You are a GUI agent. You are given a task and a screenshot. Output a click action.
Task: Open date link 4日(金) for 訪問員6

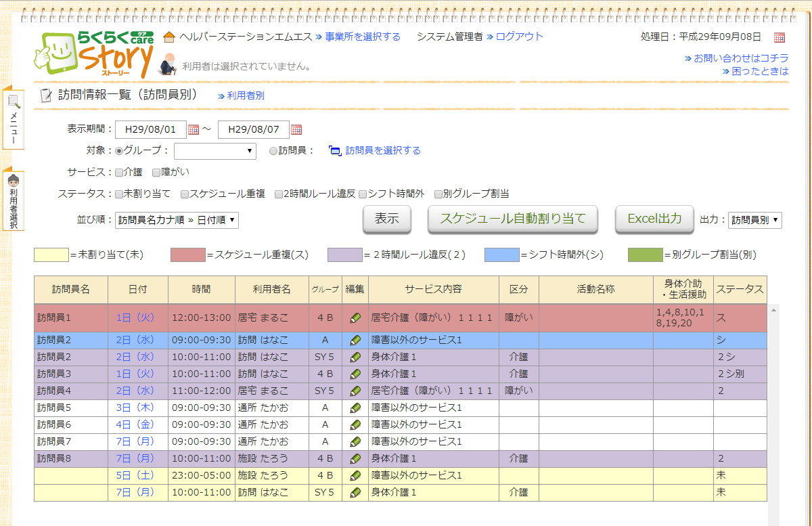(x=136, y=424)
